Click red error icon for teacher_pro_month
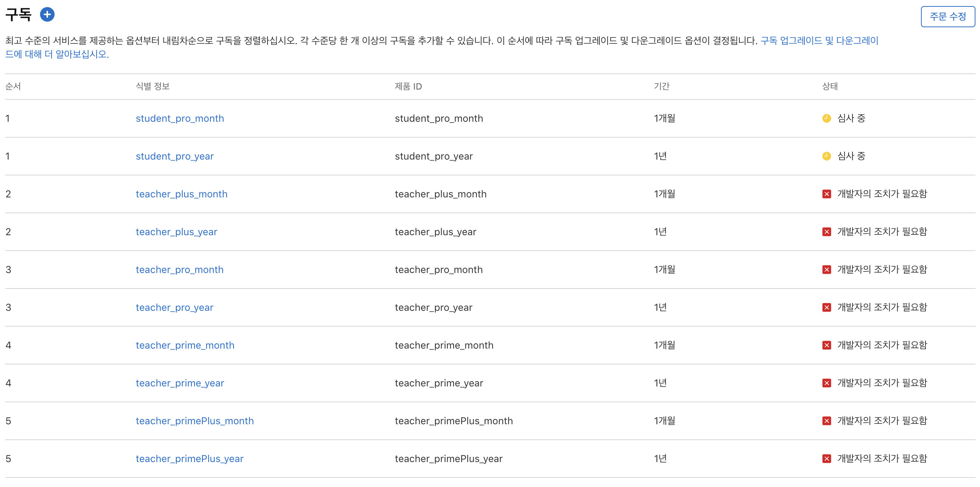The image size is (980, 487). 826,270
